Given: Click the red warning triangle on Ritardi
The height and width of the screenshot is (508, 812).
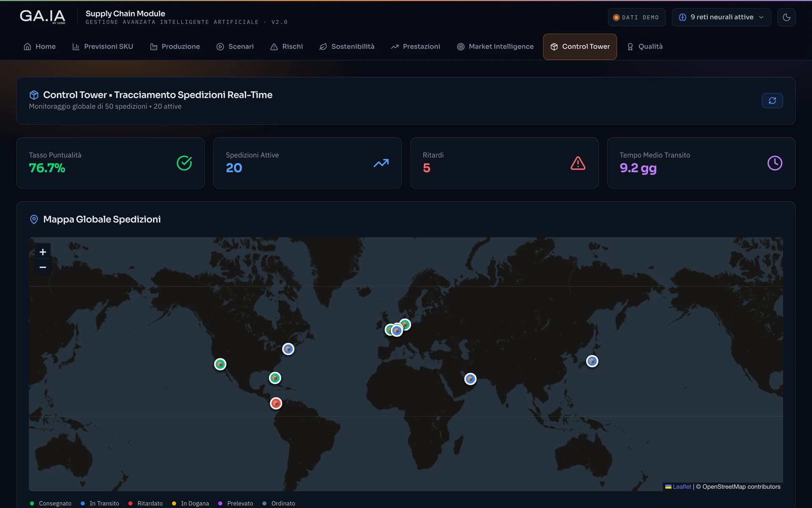Looking at the screenshot, I should point(578,163).
